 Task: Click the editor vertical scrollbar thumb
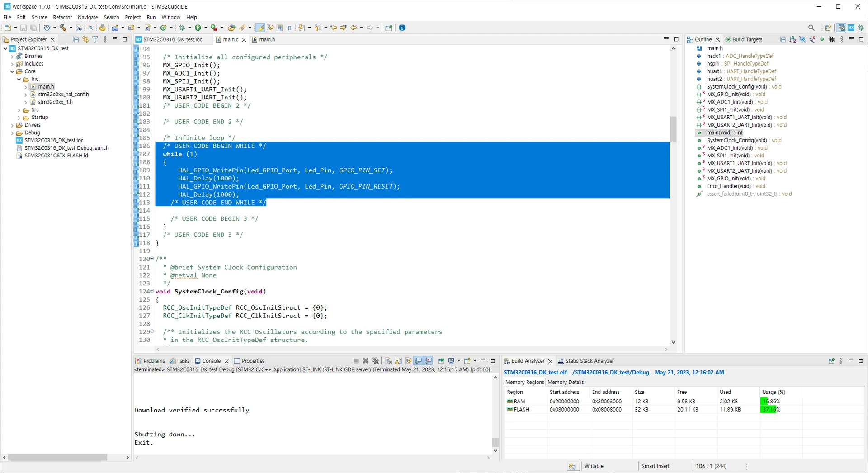point(673,129)
